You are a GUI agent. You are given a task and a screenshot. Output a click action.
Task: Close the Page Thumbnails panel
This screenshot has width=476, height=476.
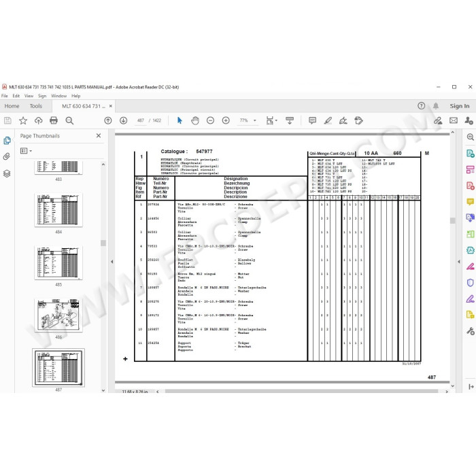coord(99,136)
